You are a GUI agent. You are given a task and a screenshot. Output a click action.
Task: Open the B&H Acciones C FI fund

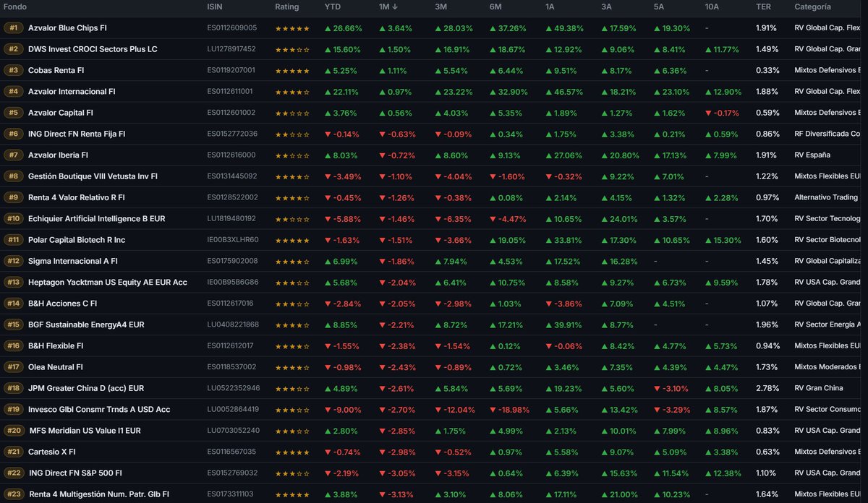pyautogui.click(x=63, y=304)
